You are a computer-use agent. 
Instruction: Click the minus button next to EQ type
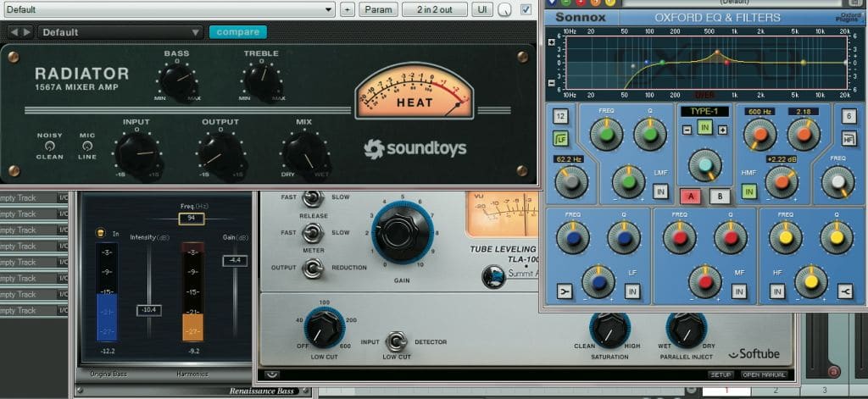coord(687,130)
